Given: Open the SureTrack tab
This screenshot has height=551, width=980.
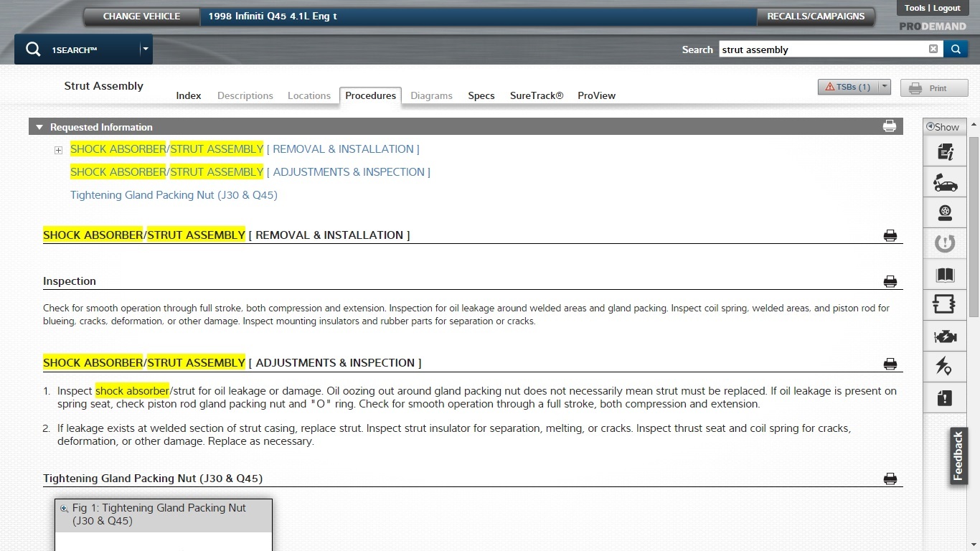Looking at the screenshot, I should point(537,95).
